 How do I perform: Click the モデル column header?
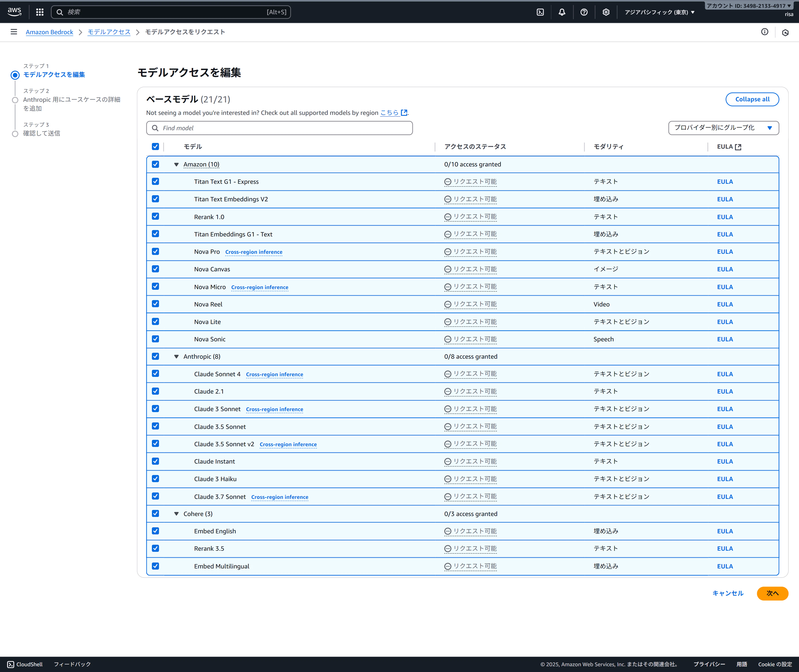193,147
